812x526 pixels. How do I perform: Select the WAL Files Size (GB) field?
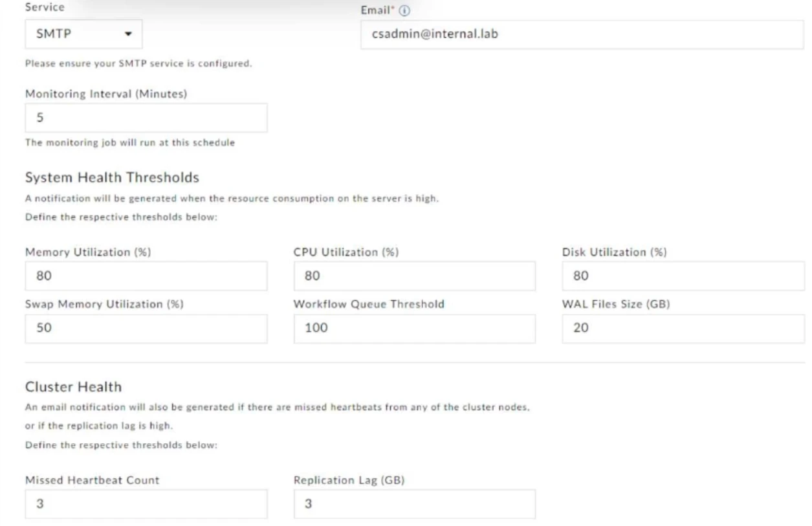[683, 328]
